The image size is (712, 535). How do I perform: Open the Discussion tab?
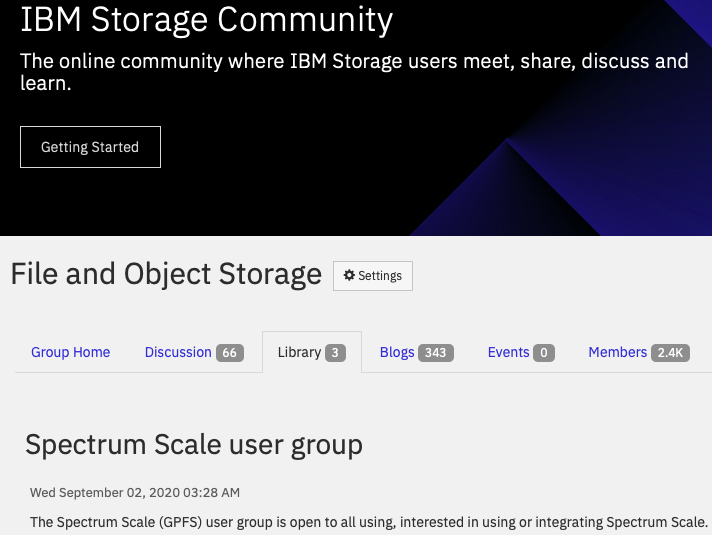point(194,352)
